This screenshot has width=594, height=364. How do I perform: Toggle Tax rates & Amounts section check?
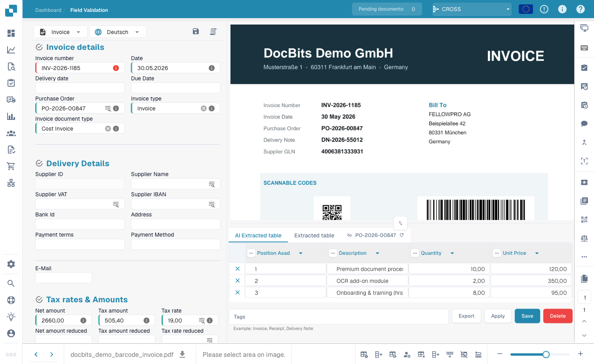39,300
